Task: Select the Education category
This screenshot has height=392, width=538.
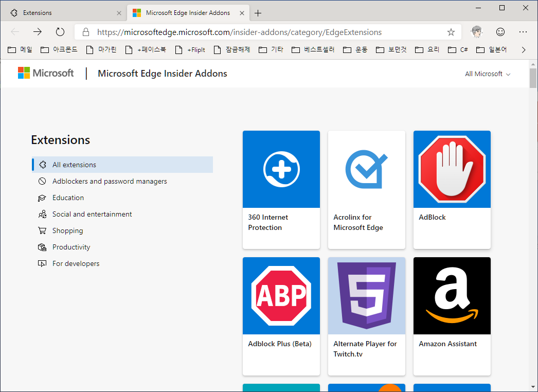Action: tap(68, 198)
